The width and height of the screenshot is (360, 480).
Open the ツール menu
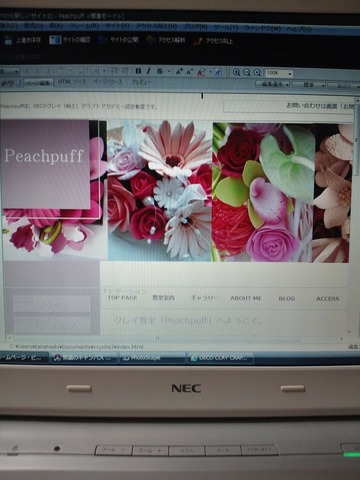(226, 27)
